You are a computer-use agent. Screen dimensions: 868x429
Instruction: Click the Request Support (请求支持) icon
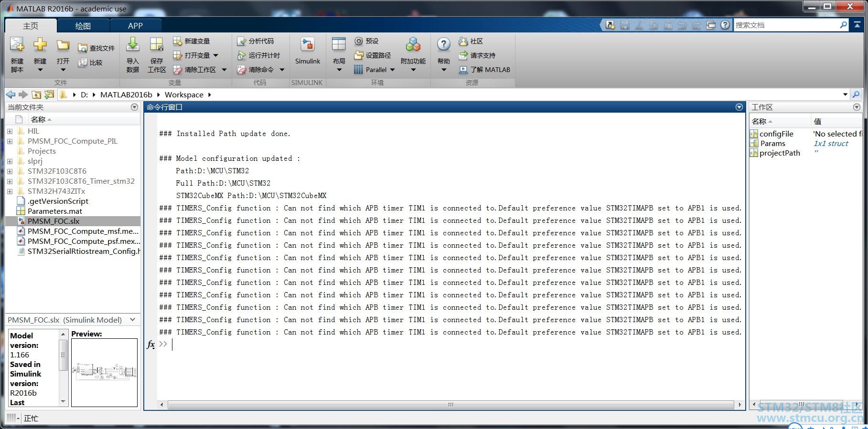point(463,55)
